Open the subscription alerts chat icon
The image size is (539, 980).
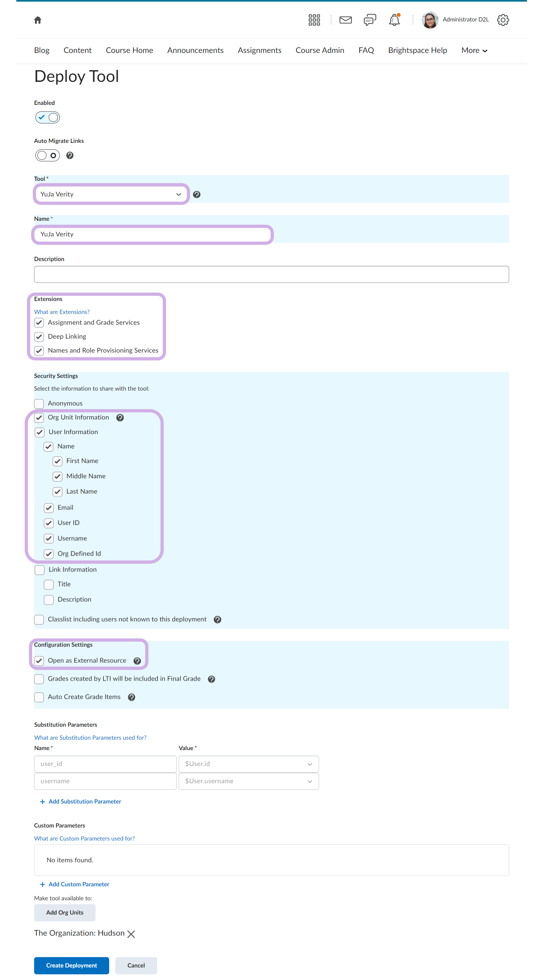[369, 20]
